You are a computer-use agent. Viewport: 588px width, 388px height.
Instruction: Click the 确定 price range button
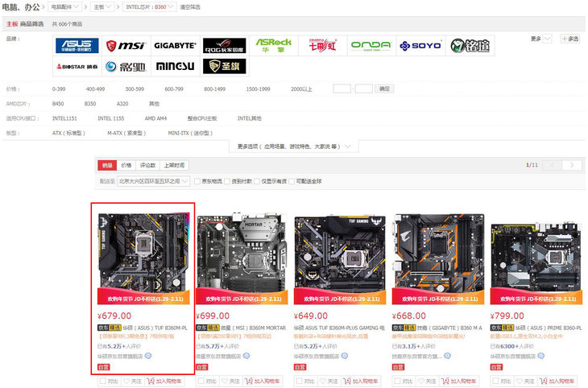pos(384,89)
